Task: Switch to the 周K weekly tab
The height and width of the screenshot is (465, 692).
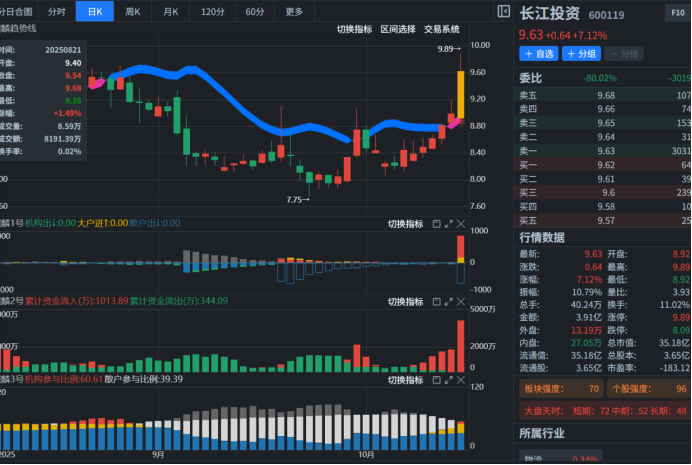Action: pos(133,12)
